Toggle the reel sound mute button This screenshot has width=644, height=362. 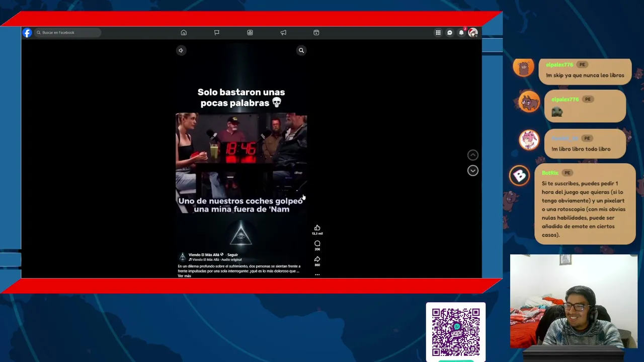[x=181, y=50]
